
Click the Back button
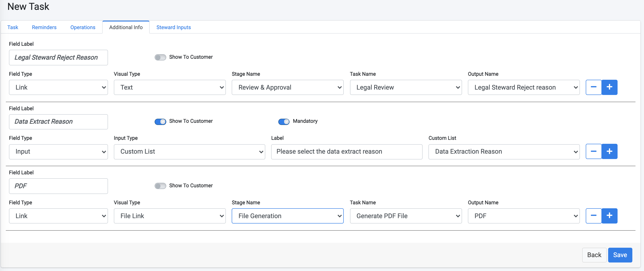coord(594,255)
